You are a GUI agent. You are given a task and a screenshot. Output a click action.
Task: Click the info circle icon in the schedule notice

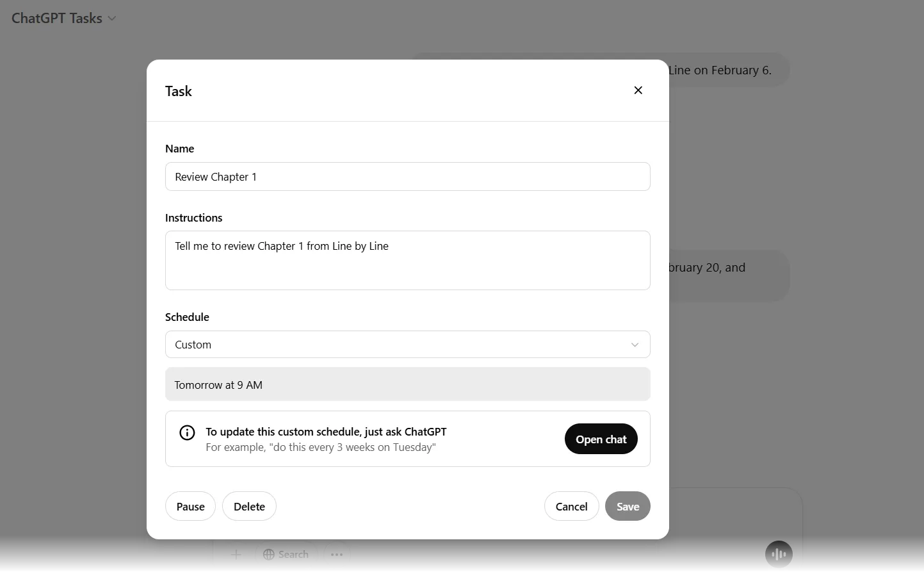click(187, 433)
